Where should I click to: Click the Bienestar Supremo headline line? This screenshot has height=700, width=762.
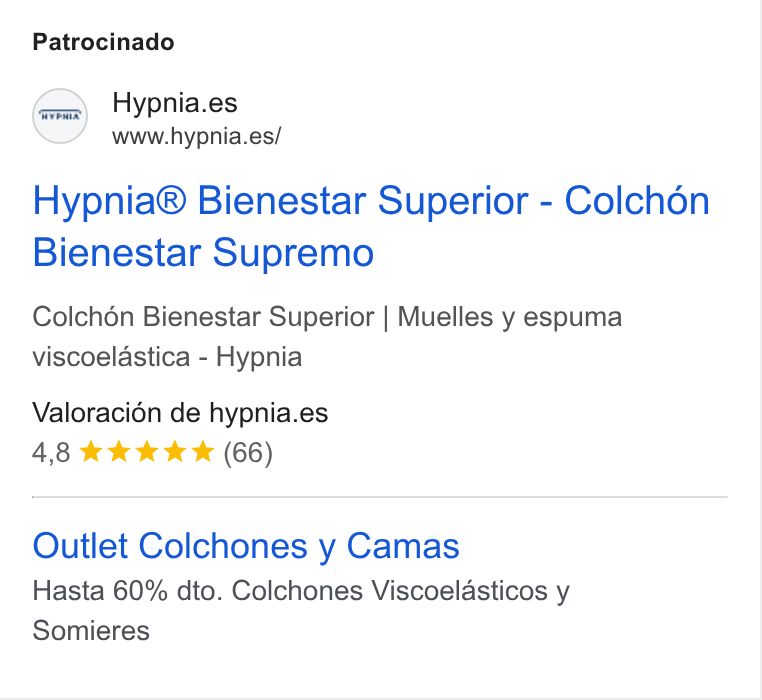click(x=203, y=253)
